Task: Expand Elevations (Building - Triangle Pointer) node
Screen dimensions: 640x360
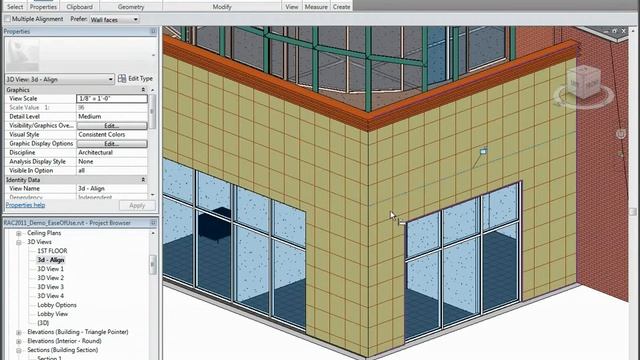Action: 19,332
